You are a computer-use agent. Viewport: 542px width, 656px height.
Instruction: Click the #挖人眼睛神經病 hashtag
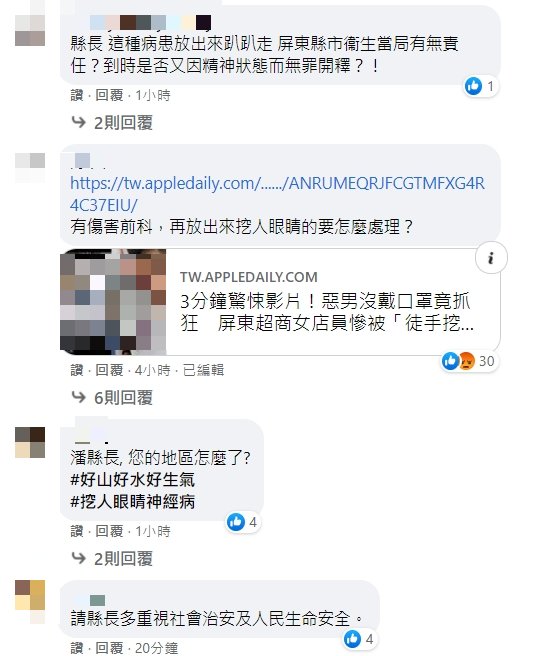[133, 501]
